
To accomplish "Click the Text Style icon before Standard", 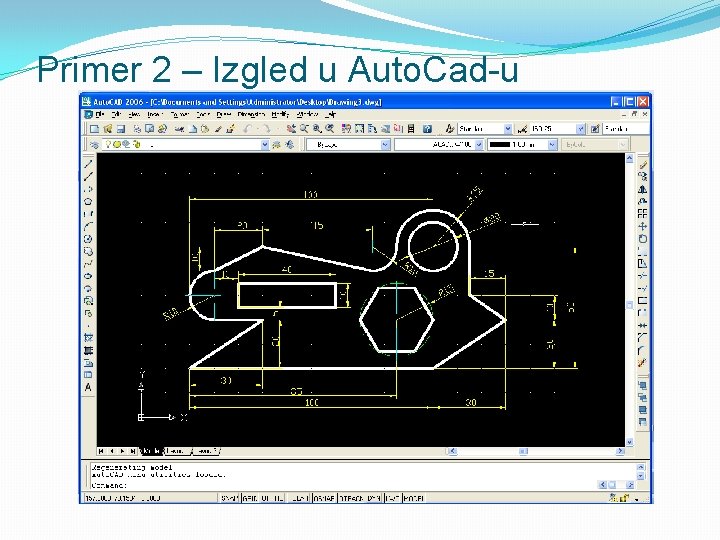I will [450, 129].
